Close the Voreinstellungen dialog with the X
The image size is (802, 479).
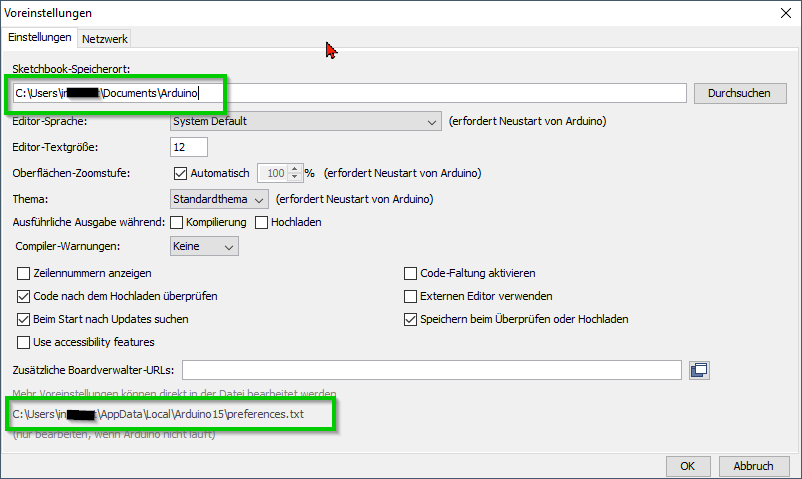783,13
